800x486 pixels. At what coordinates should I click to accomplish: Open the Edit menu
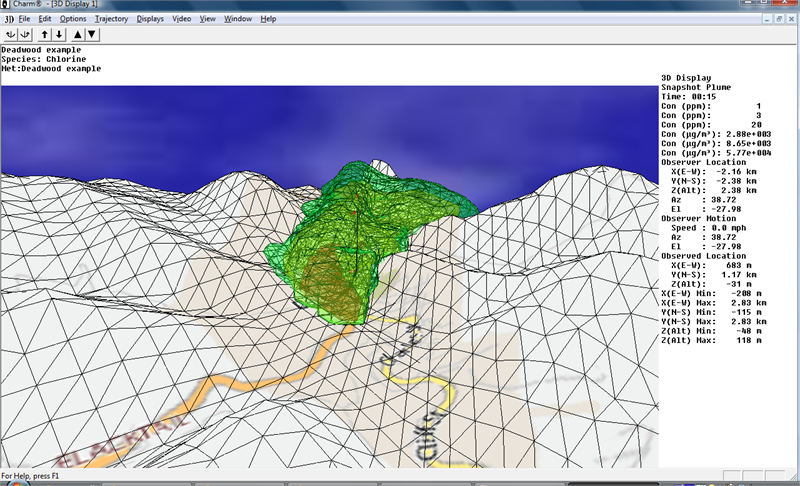click(x=46, y=19)
